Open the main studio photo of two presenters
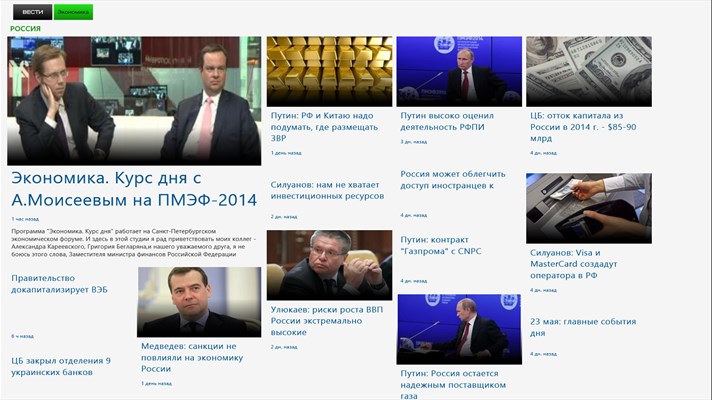This screenshot has width=712, height=400. pyautogui.click(x=134, y=101)
